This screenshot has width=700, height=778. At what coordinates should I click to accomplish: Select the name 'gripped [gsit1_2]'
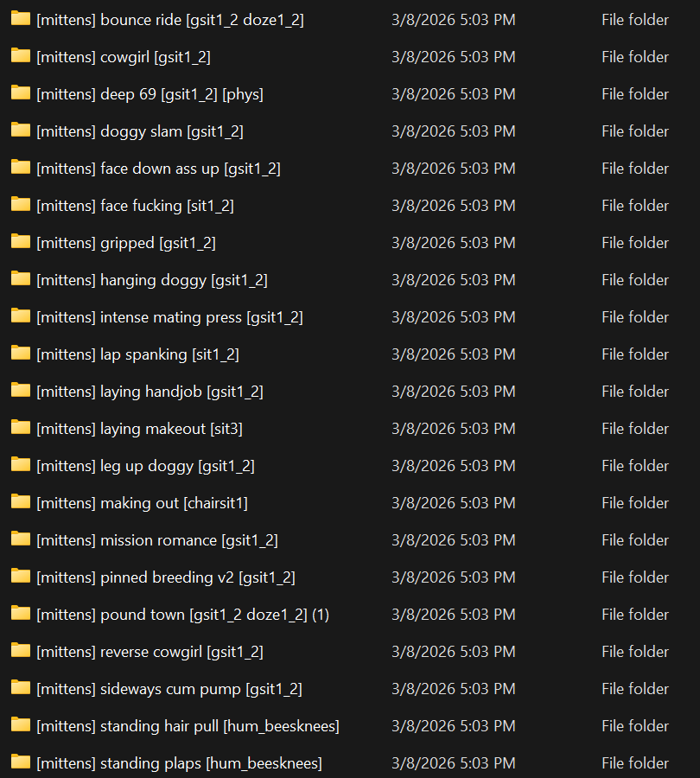158,243
